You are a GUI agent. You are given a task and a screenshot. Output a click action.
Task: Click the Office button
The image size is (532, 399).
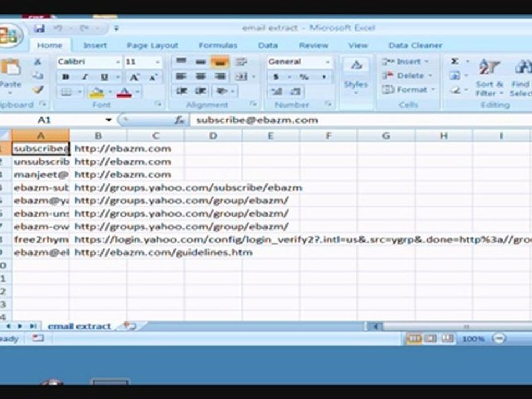coord(9,36)
